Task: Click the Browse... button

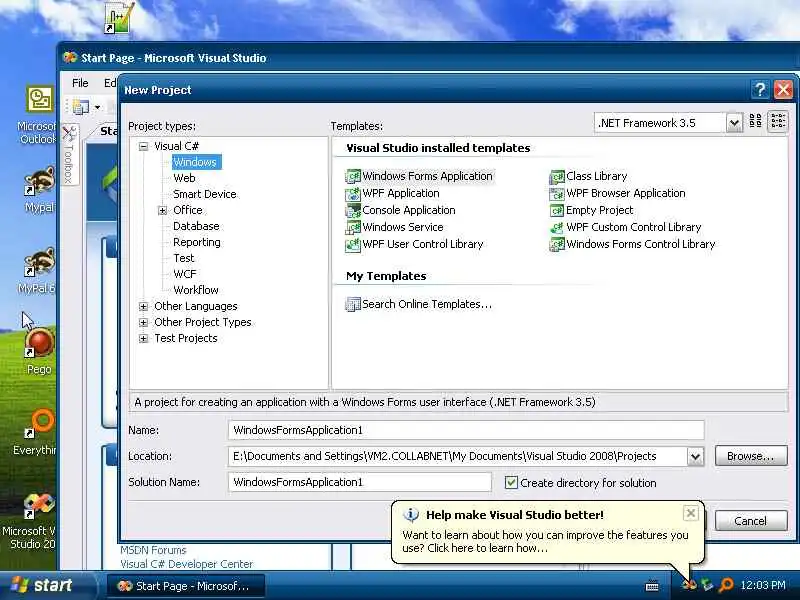Action: 751,456
